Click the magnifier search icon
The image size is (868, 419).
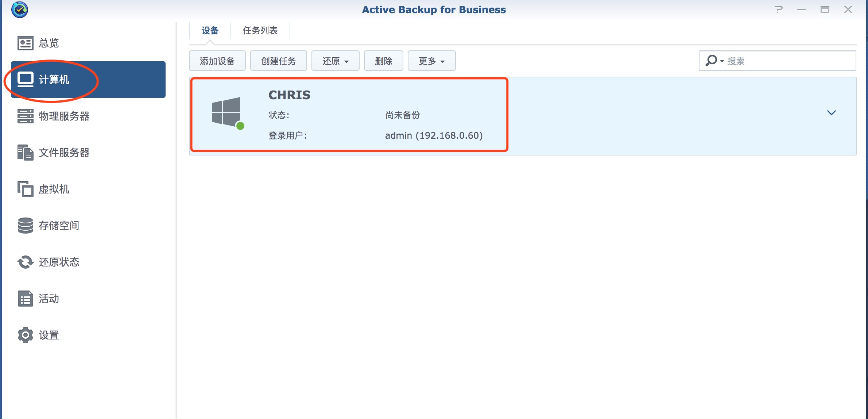click(x=711, y=61)
